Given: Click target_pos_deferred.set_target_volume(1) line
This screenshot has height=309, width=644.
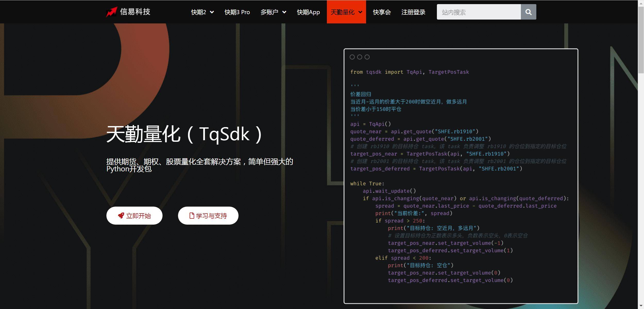Looking at the screenshot, I should tap(450, 251).
